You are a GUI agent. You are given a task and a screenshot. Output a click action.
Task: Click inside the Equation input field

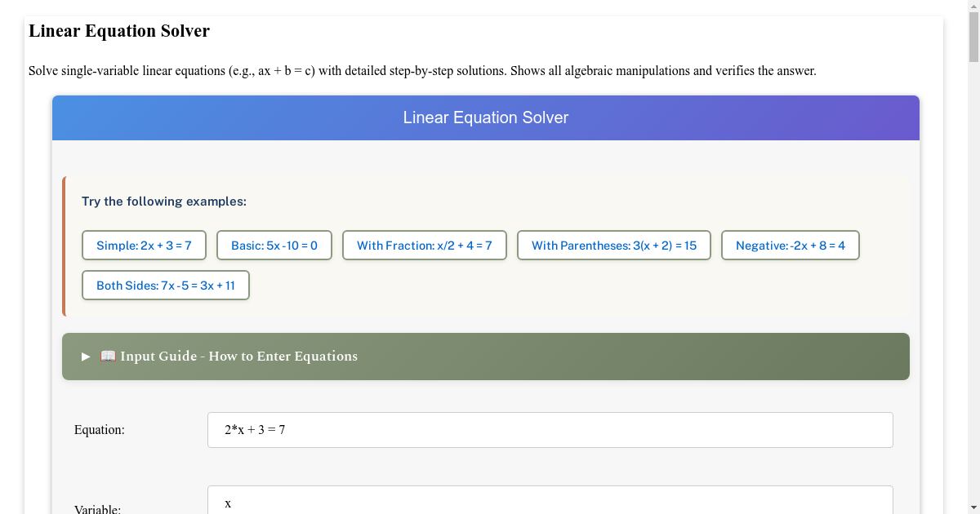tap(549, 429)
